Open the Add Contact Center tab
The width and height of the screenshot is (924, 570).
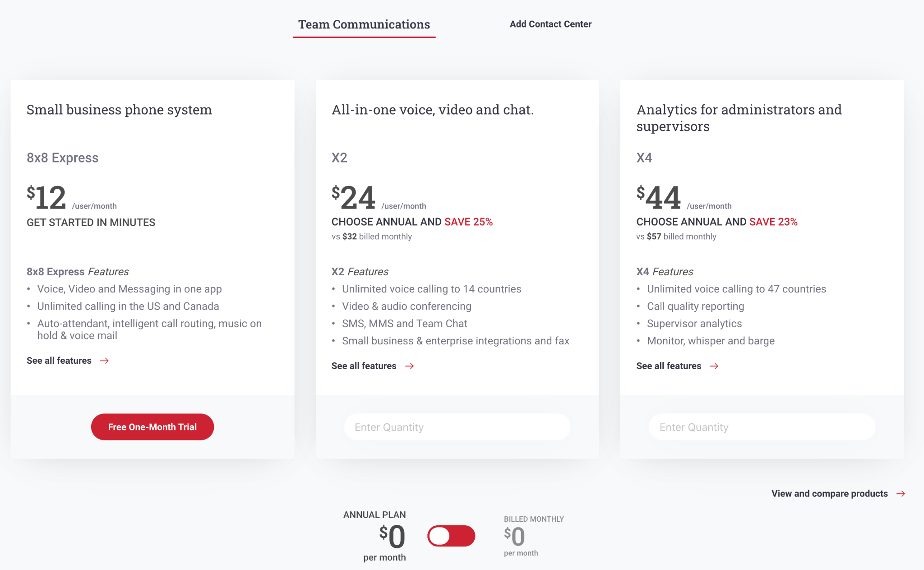click(550, 24)
